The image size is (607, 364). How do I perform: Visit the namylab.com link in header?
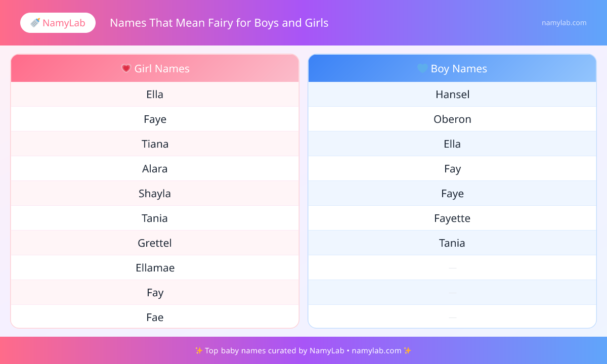(x=564, y=23)
